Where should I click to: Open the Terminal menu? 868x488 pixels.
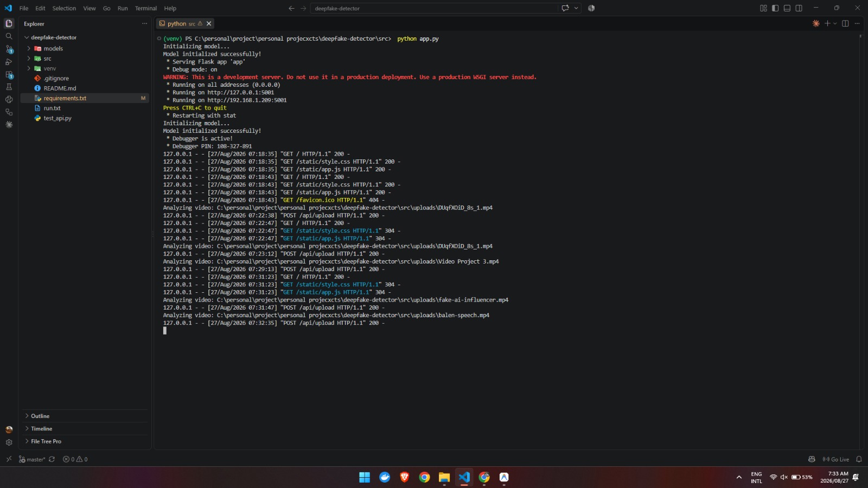(x=146, y=8)
